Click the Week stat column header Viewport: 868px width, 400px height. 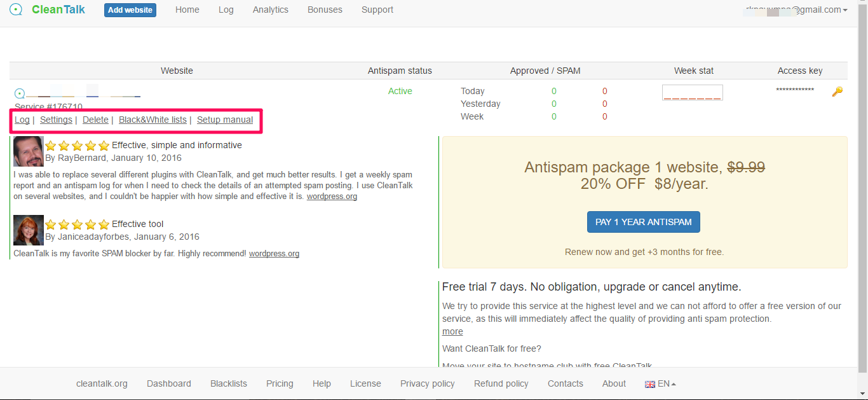click(x=694, y=71)
